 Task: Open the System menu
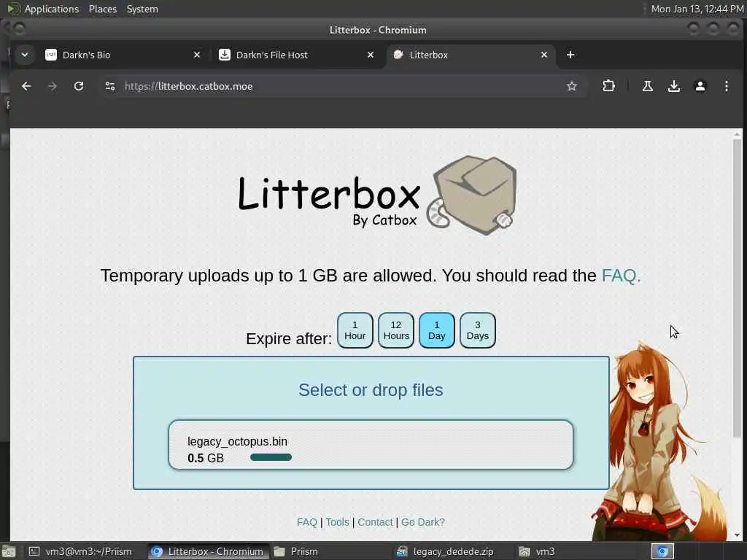pyautogui.click(x=142, y=9)
